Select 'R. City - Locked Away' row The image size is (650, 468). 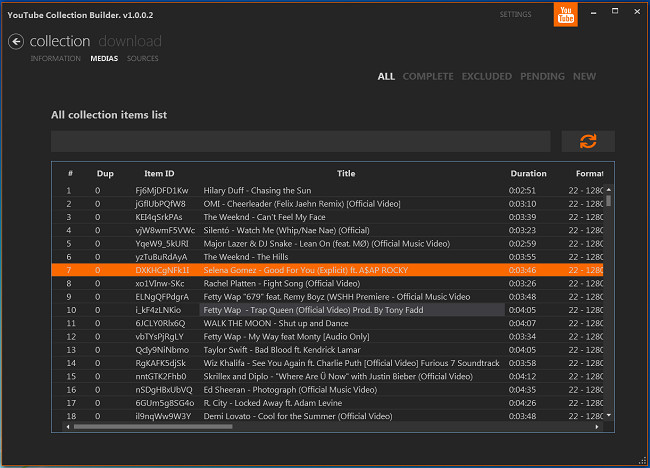click(x=327, y=403)
